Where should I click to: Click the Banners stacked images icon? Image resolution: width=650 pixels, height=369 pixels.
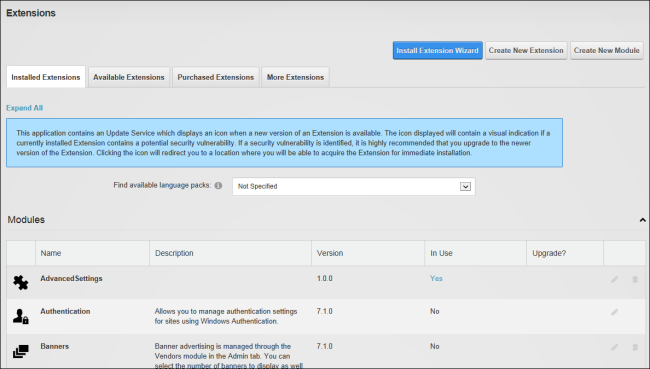21,351
